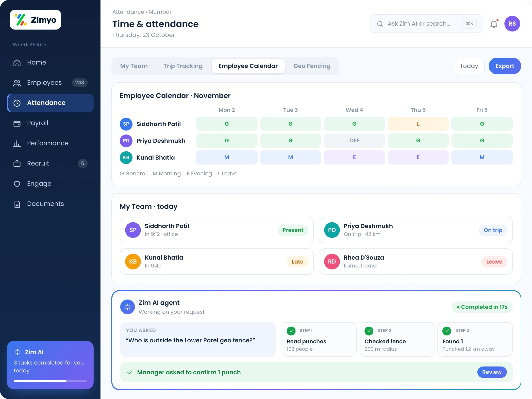Open the Zim AI sidebar card
Screen dimensions: 532x399
[50, 365]
